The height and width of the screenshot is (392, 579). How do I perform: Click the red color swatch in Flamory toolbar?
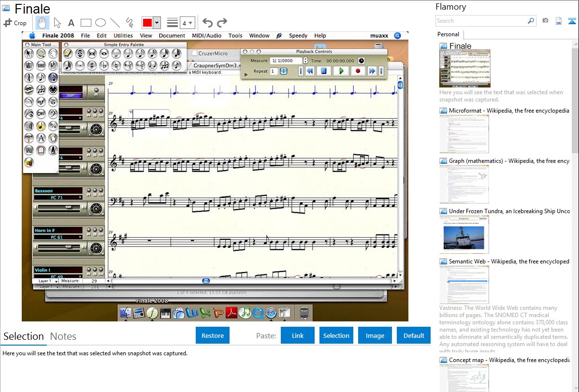[147, 23]
